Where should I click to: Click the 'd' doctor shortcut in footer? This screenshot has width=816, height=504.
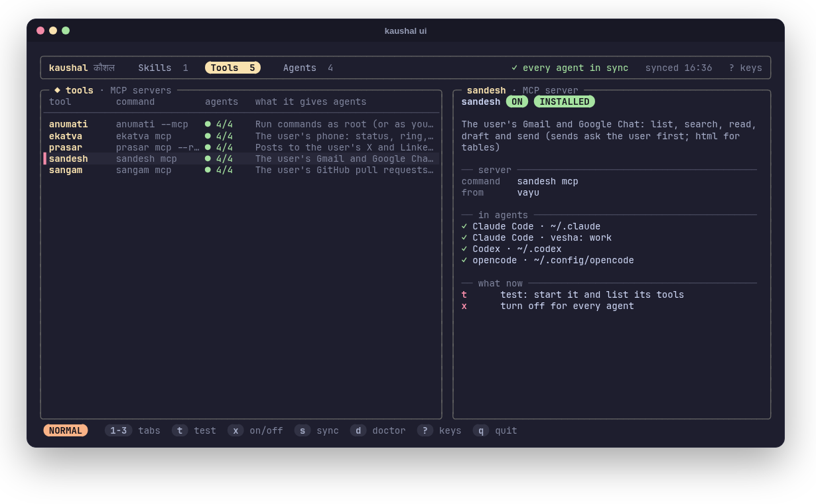click(x=378, y=430)
